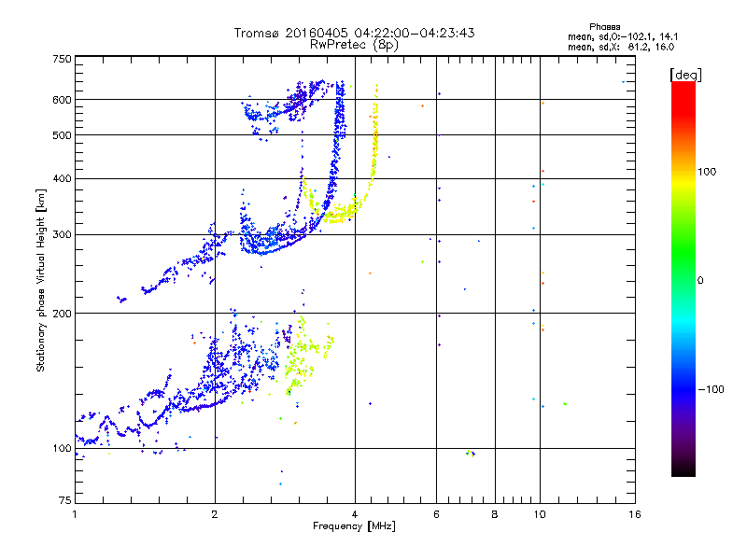Click the x-axis tick label '8'

tap(495, 514)
